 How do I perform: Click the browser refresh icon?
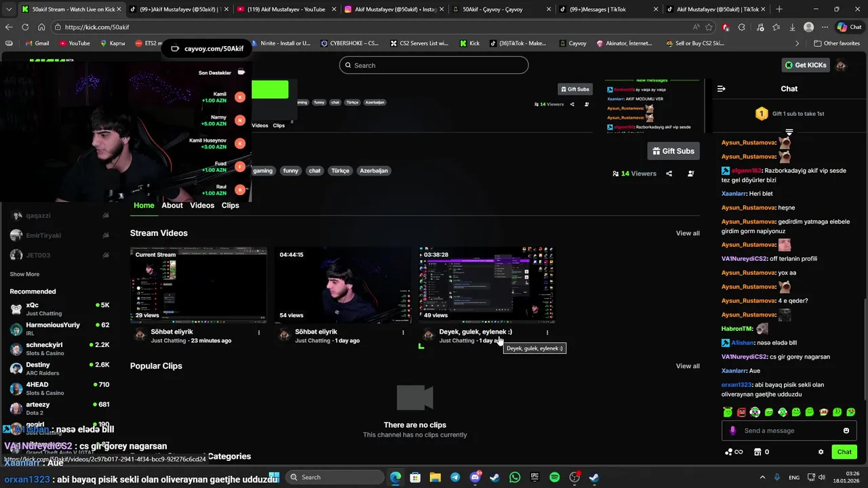(x=25, y=27)
